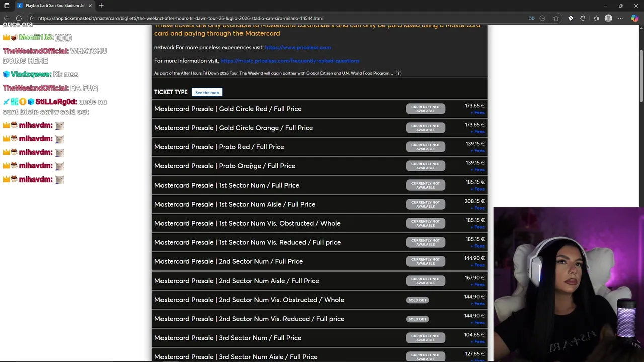Select 2nd Sector Num Vis. Obstructed / Whole

249,300
